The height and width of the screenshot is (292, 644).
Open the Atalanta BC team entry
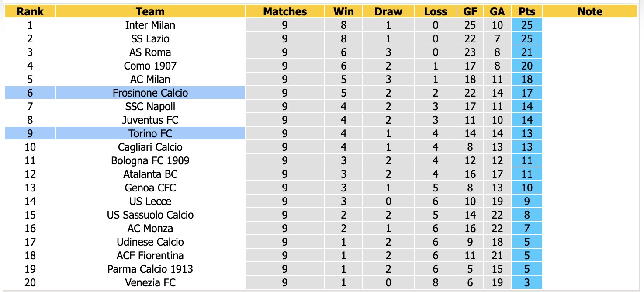(x=150, y=174)
